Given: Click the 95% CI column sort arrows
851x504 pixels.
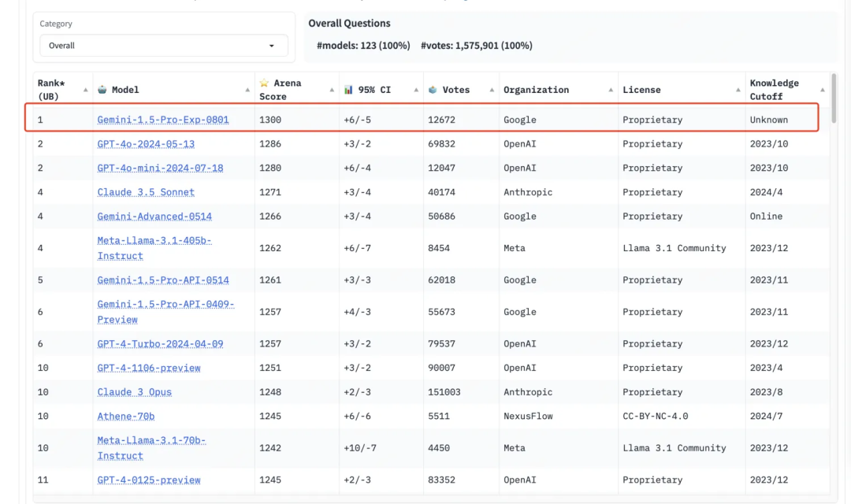Looking at the screenshot, I should (416, 90).
